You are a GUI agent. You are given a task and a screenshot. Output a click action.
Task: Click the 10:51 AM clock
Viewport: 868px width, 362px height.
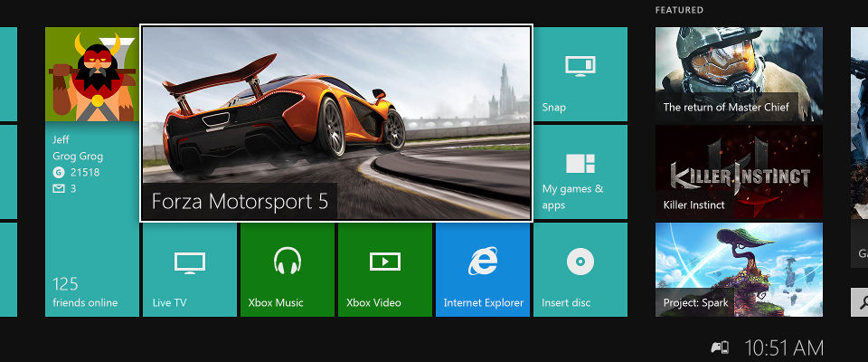tap(784, 348)
